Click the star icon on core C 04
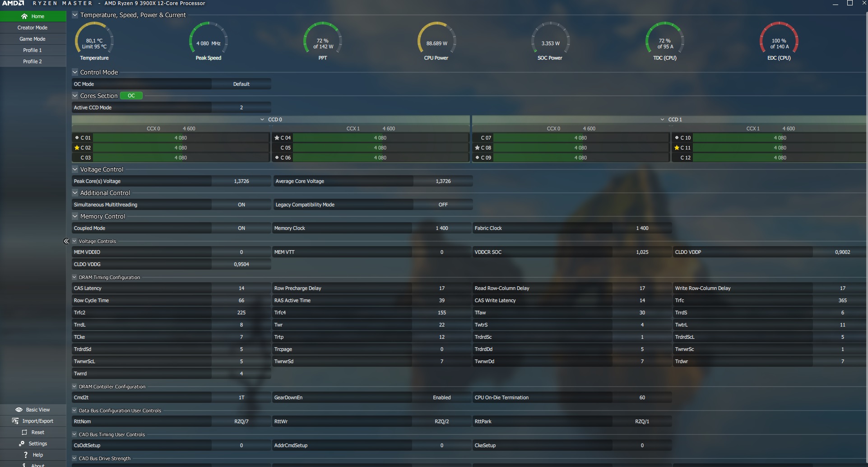Screen dimensions: 868x467 click(277, 138)
